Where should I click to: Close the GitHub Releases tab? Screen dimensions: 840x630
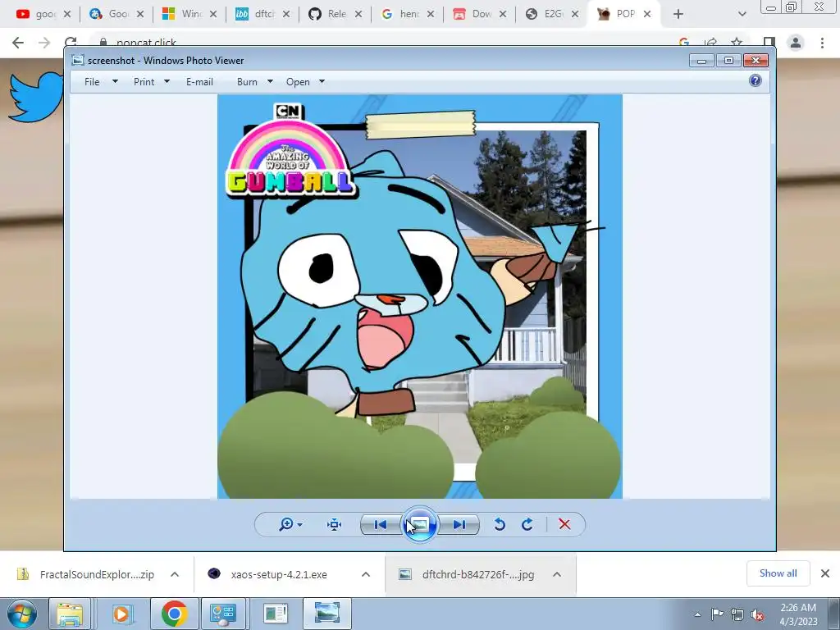(358, 14)
